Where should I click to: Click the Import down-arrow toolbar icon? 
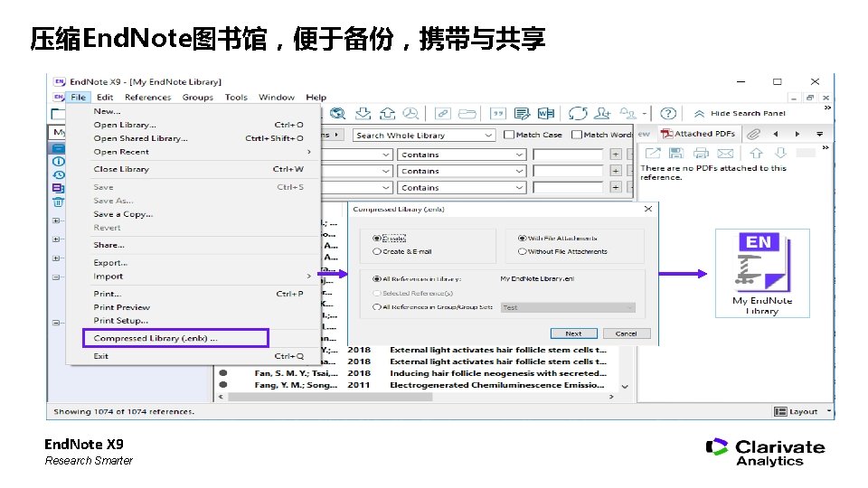click(x=363, y=114)
